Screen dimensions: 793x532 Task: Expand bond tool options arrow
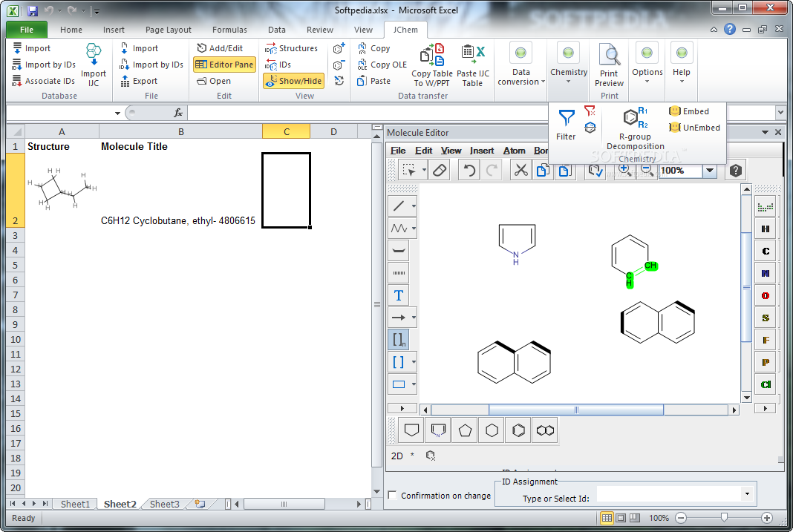[x=414, y=206]
